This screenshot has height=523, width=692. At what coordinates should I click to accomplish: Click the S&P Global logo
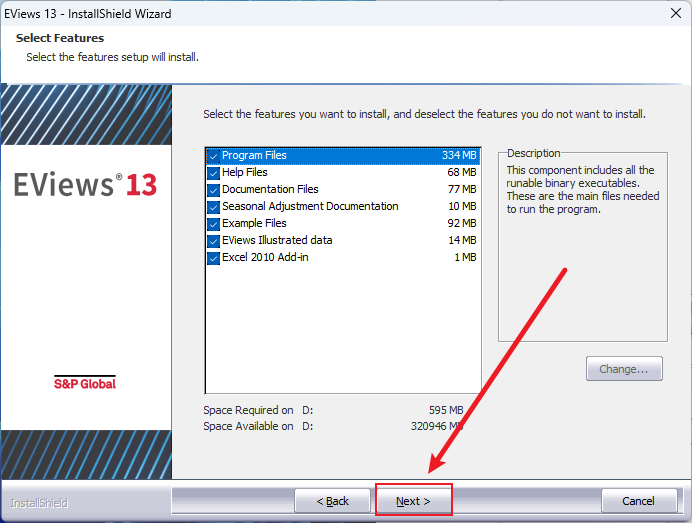[85, 383]
